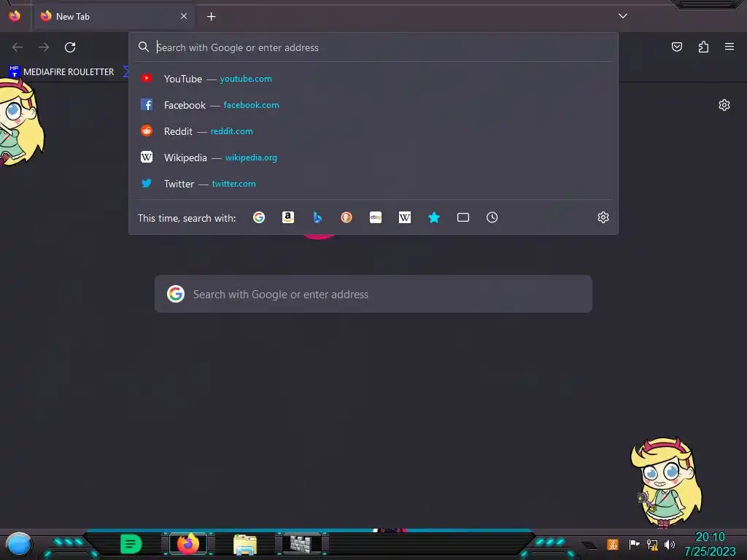Open Save to Pocket button

[677, 47]
